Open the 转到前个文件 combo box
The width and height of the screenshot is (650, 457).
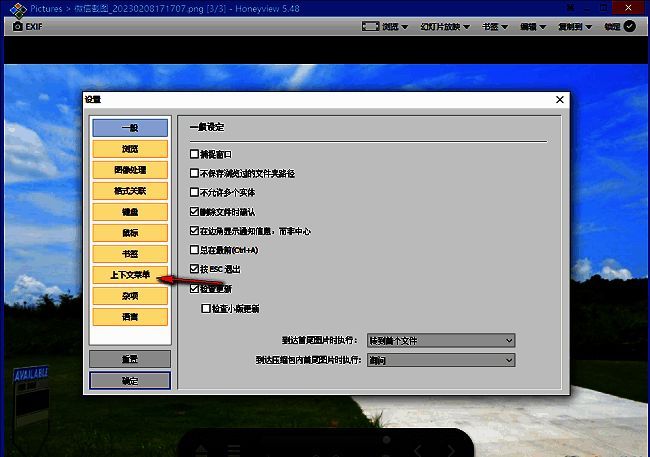[x=441, y=340]
